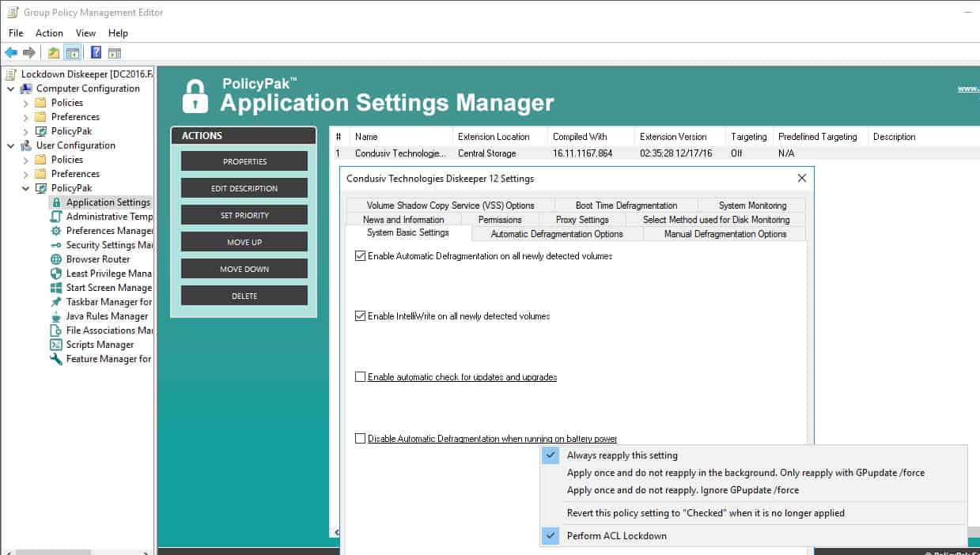Open the Permissions tab
980x555 pixels.
[x=500, y=220]
